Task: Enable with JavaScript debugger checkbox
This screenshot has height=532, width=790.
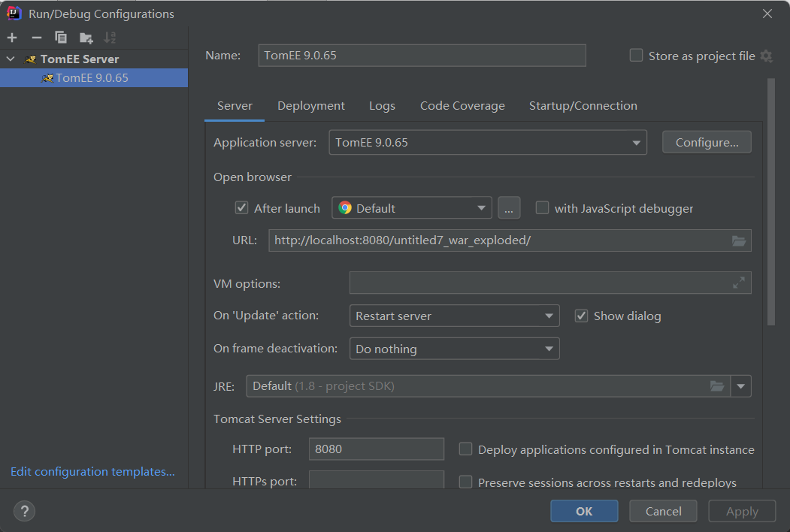Action: (542, 207)
